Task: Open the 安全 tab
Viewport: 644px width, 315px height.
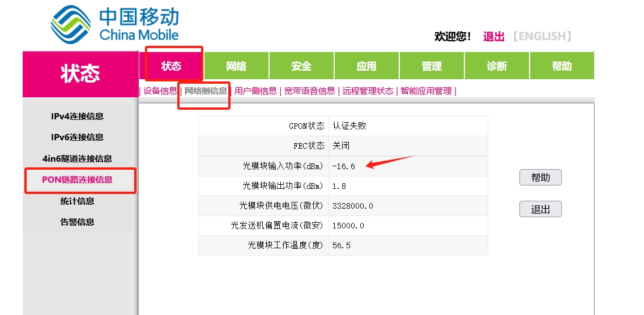Action: point(301,66)
